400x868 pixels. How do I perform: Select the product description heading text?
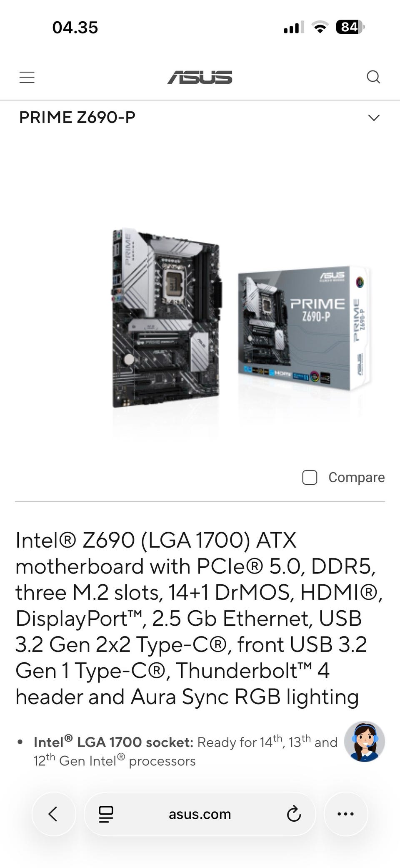(x=199, y=619)
